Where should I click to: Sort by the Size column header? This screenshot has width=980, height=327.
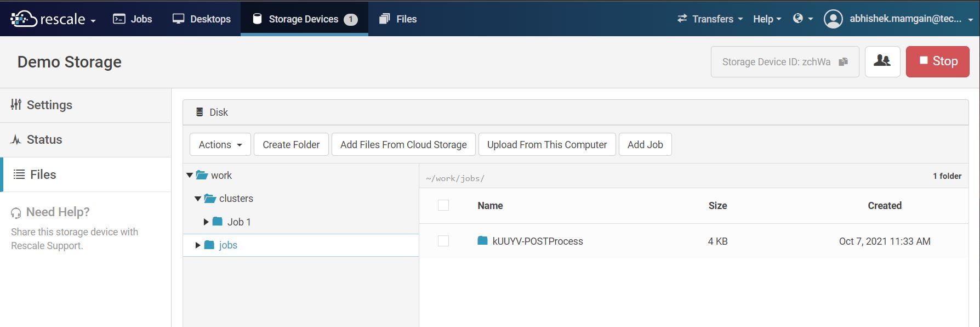[x=717, y=205]
